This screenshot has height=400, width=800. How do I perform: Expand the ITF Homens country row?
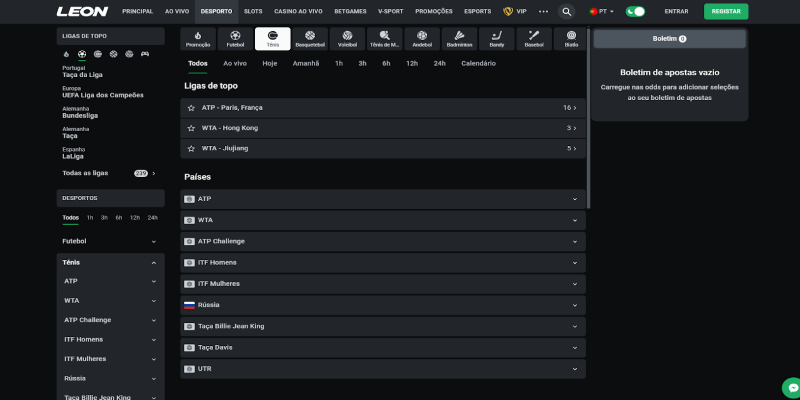click(x=383, y=263)
